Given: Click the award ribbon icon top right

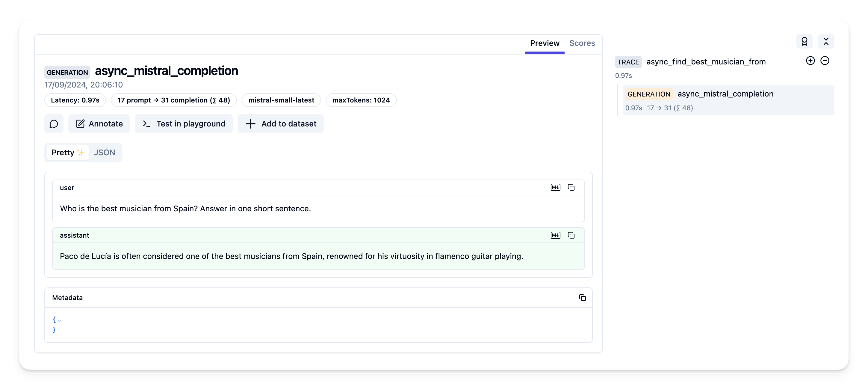Looking at the screenshot, I should tap(805, 41).
